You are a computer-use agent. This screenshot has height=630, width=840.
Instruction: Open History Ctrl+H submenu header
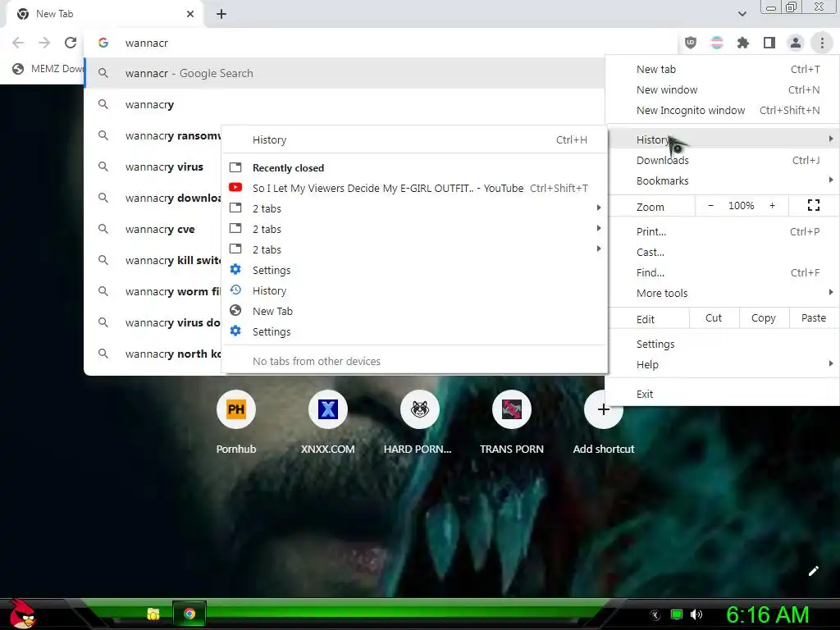[x=414, y=139]
